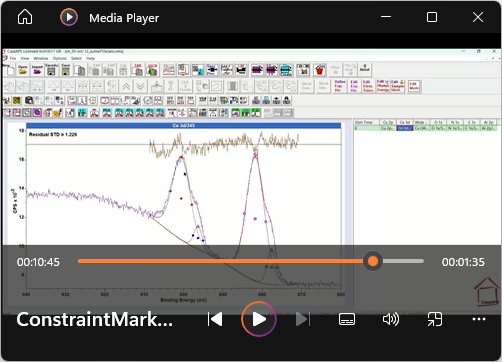The height and width of the screenshot is (362, 502).
Task: Maximize the Media Player window
Action: [432, 17]
